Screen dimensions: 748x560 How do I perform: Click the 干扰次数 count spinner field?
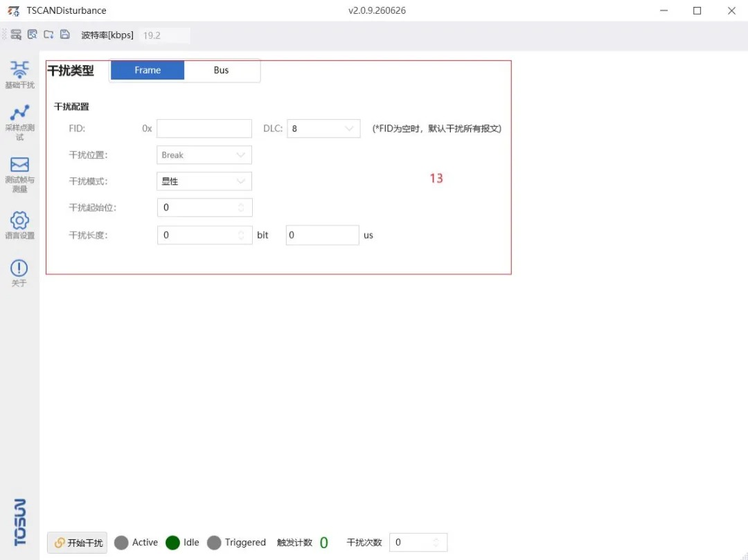point(418,543)
